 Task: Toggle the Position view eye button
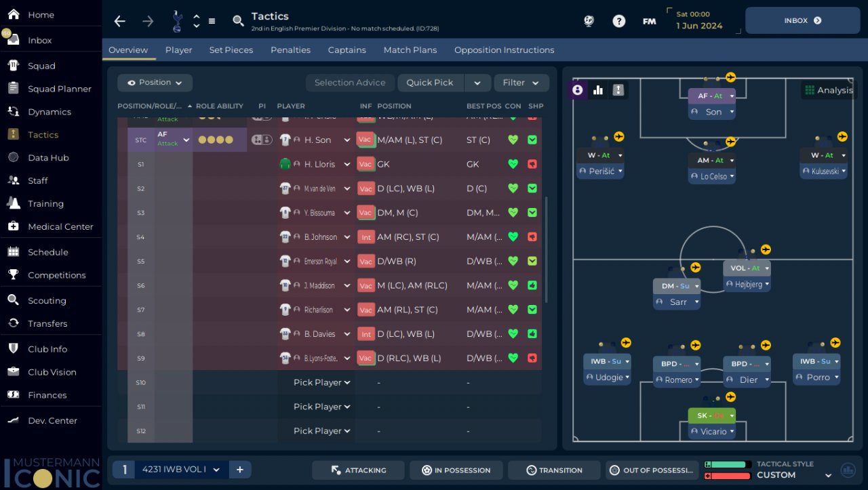click(x=155, y=83)
